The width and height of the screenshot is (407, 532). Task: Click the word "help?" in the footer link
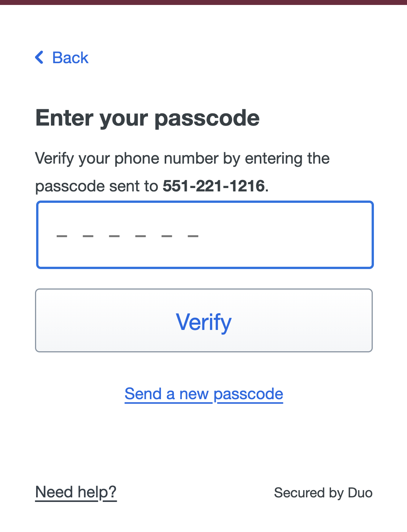click(x=97, y=492)
